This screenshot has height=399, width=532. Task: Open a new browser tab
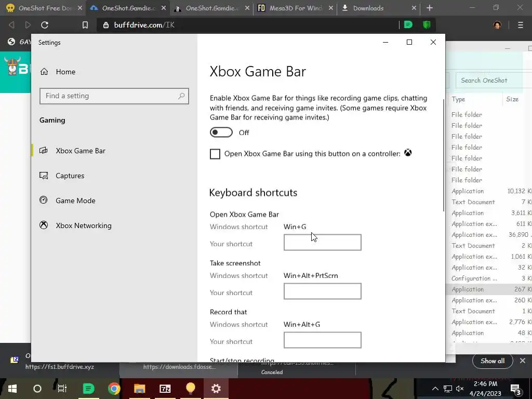pyautogui.click(x=430, y=8)
